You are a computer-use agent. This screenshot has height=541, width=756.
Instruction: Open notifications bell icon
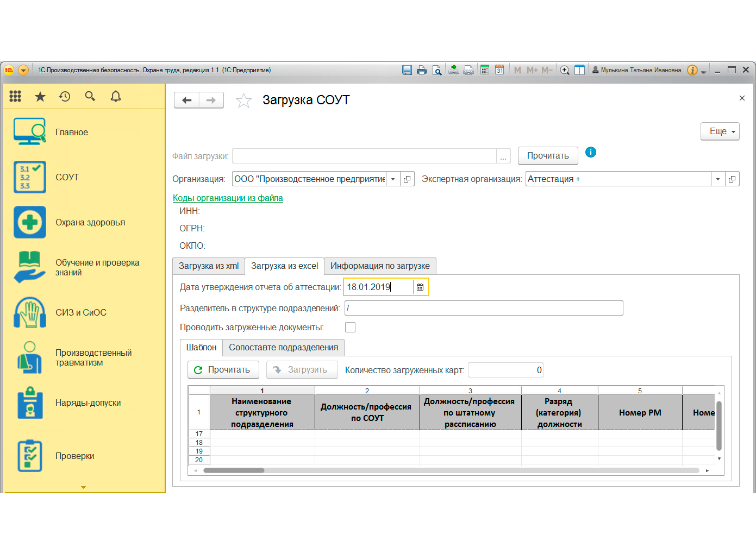click(116, 97)
